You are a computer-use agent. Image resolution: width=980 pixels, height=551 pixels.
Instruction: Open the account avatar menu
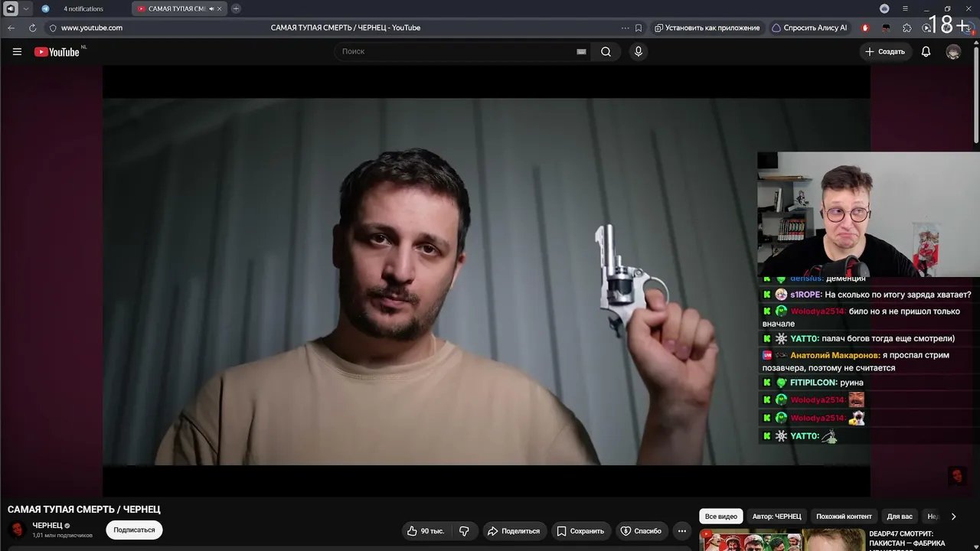953,52
